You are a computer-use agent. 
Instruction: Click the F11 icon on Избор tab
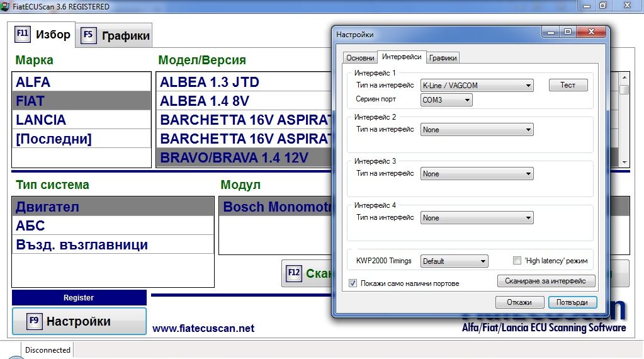tap(23, 34)
